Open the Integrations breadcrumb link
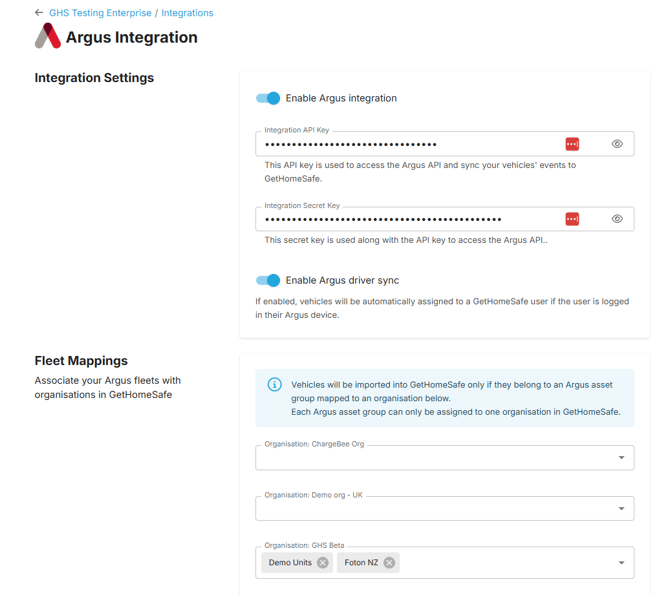The width and height of the screenshot is (670, 595). click(187, 13)
